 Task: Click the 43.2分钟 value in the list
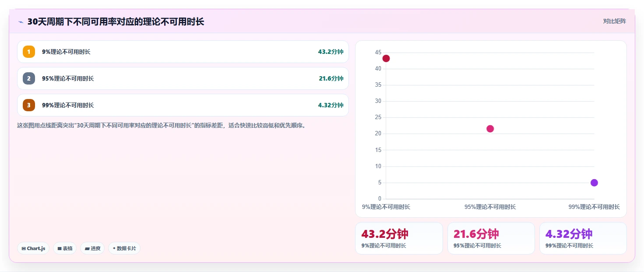pos(331,52)
